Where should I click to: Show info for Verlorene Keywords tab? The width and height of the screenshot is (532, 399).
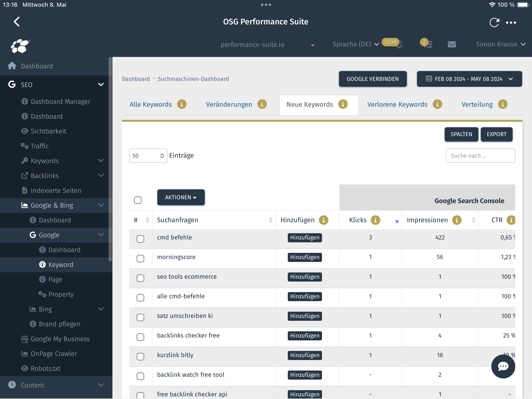[x=437, y=104]
